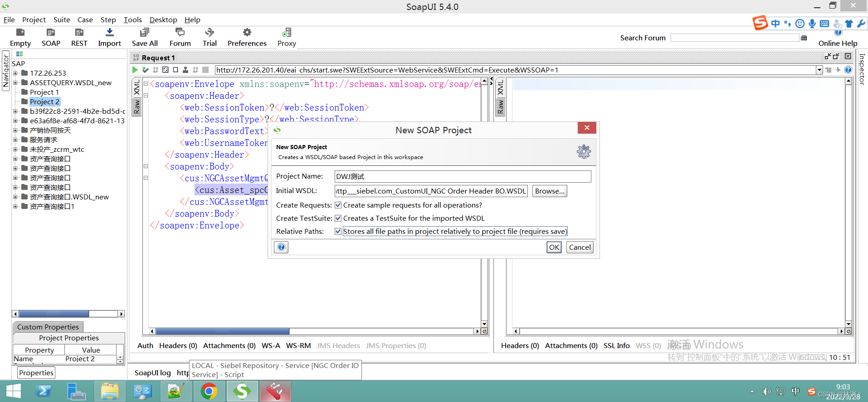The width and height of the screenshot is (868, 402).
Task: Toggle Creates a TestSuite checkbox
Action: [338, 218]
